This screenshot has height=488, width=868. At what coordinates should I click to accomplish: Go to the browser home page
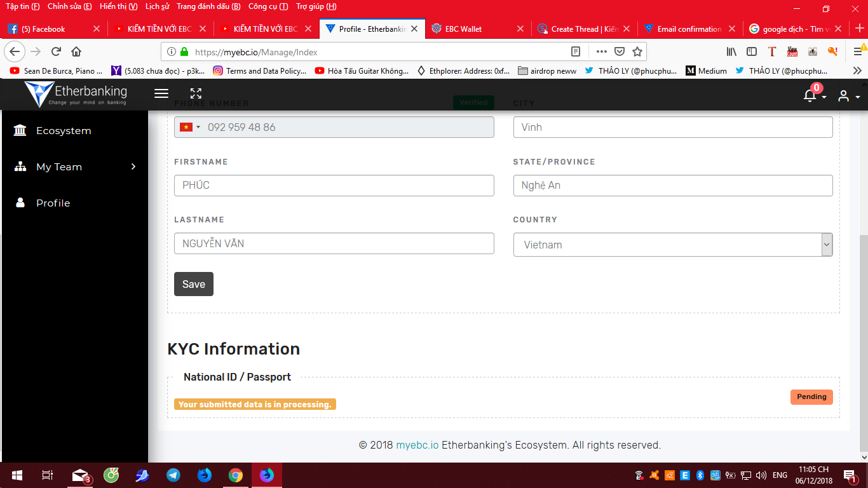76,51
